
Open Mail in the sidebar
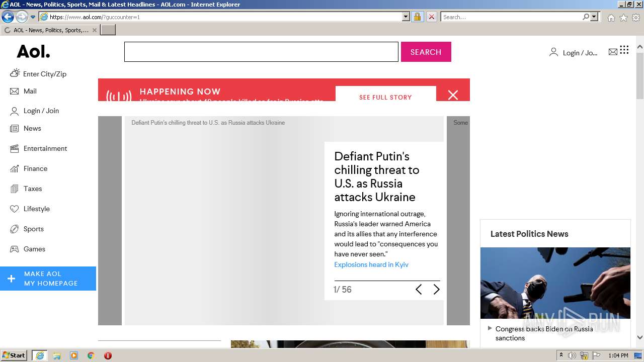click(24, 91)
